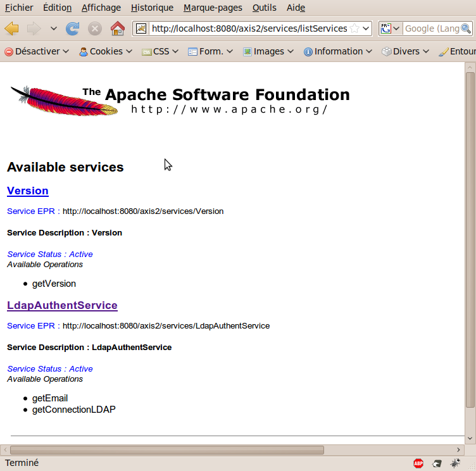Open the search engine selector dropdown

(390, 28)
